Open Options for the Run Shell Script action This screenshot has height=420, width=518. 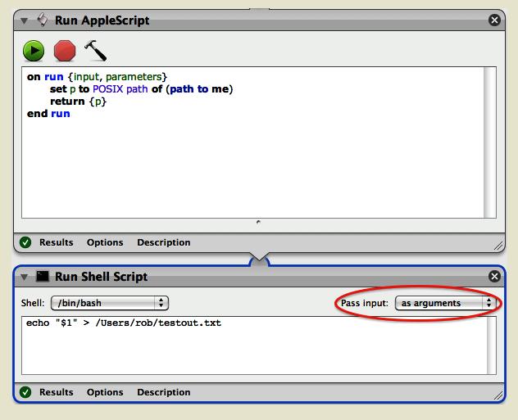coord(105,392)
